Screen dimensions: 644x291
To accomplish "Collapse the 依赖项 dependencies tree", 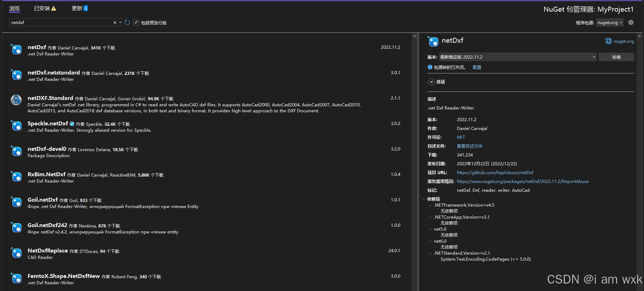I will [424, 199].
